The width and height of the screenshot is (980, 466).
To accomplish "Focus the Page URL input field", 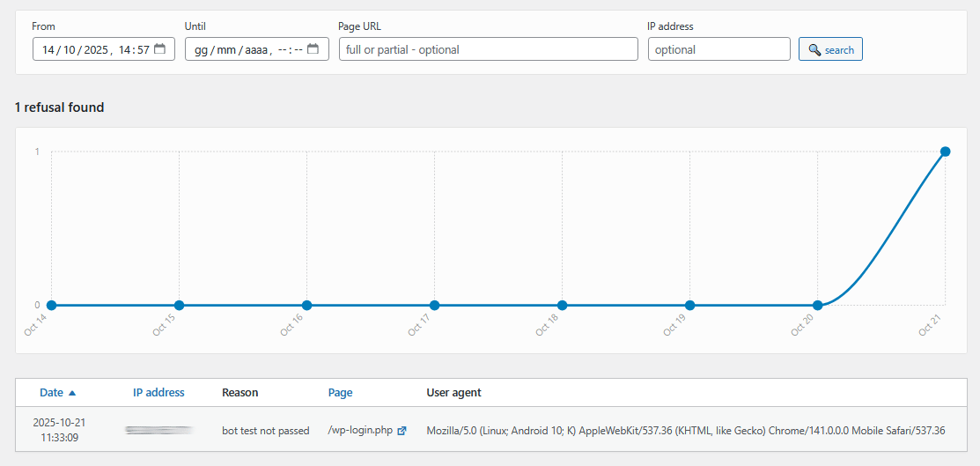I will click(x=488, y=49).
